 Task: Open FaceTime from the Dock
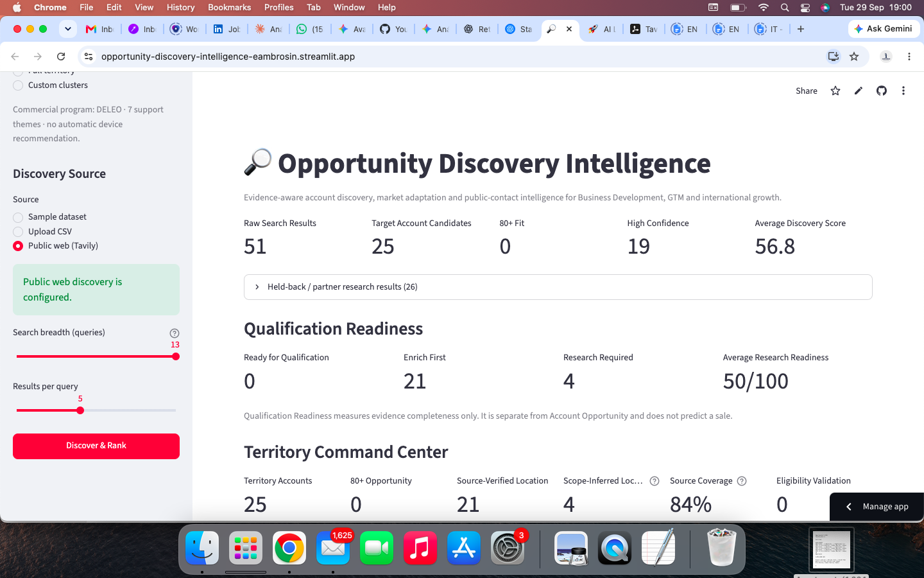pos(377,548)
